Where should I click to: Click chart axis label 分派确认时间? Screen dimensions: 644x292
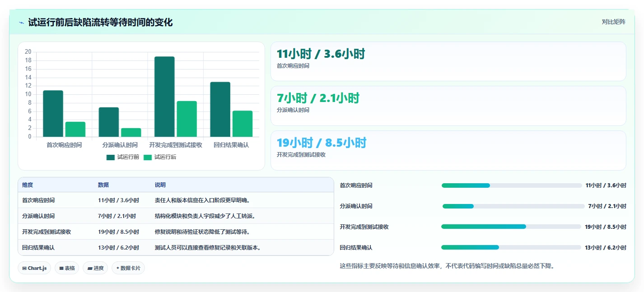(120, 145)
